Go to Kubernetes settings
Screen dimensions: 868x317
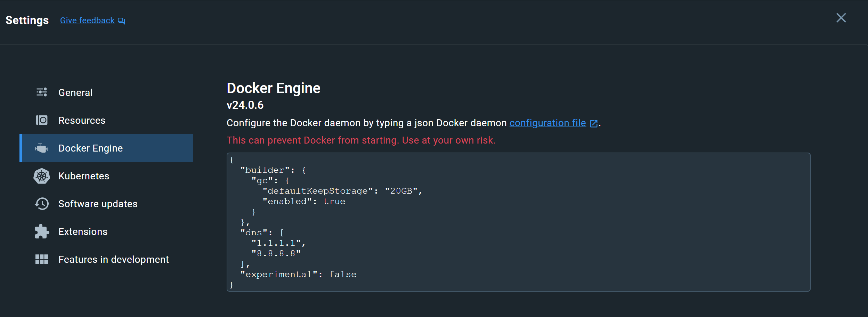coord(106,176)
